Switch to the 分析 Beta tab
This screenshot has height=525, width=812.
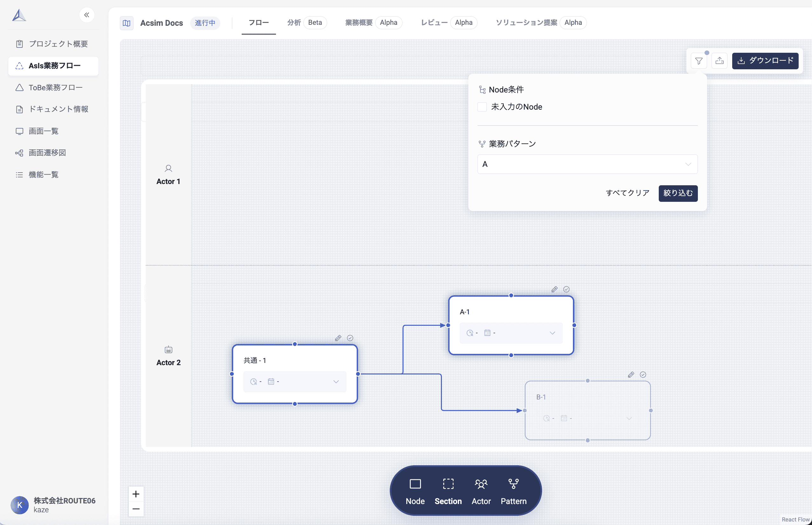(x=306, y=23)
